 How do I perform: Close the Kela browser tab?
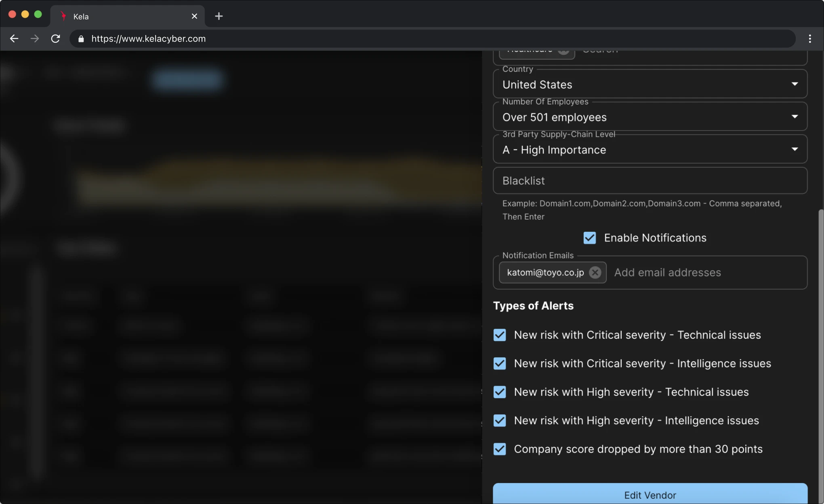[x=194, y=16]
